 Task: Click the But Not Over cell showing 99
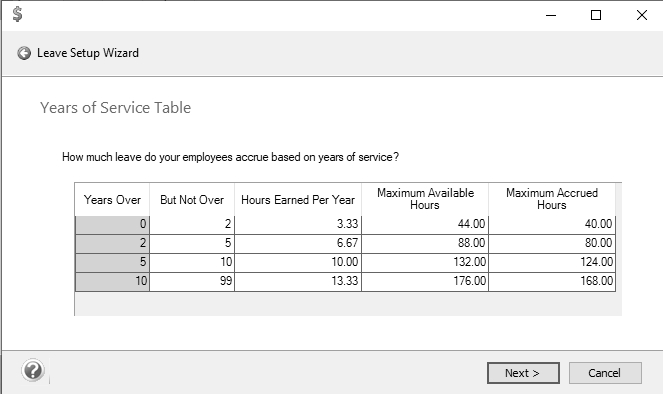coord(192,281)
